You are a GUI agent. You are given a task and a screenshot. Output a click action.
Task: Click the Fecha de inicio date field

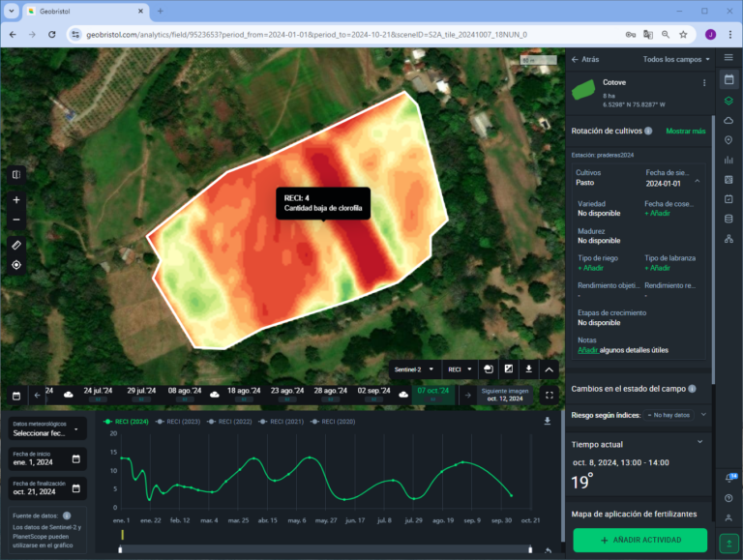[x=46, y=459]
